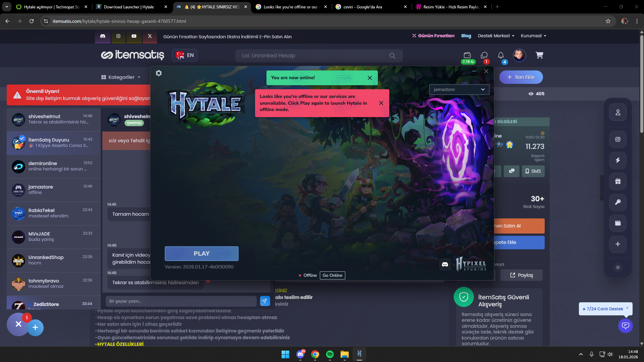Screen dimensions: 644x362
Task: Expand Destek Merkezi dropdown
Action: (x=496, y=36)
